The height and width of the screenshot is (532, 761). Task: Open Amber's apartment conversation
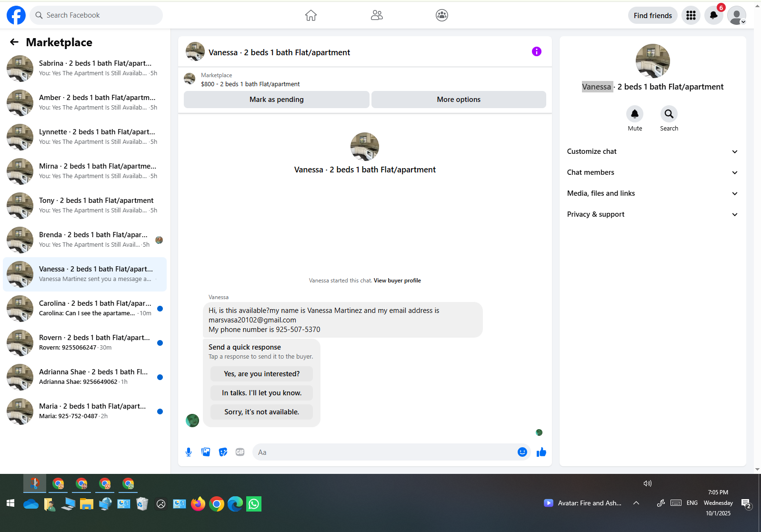(x=85, y=103)
